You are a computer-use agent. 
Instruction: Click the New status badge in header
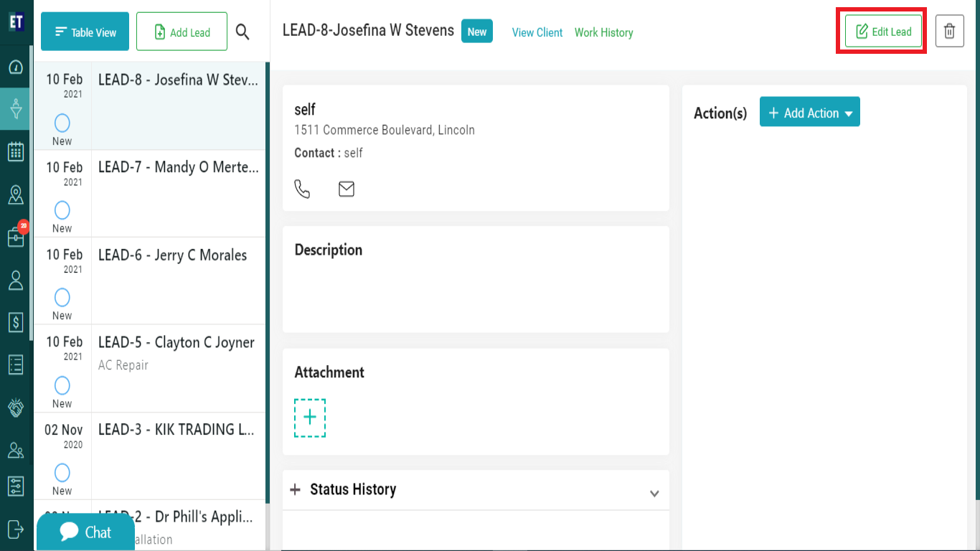tap(477, 32)
